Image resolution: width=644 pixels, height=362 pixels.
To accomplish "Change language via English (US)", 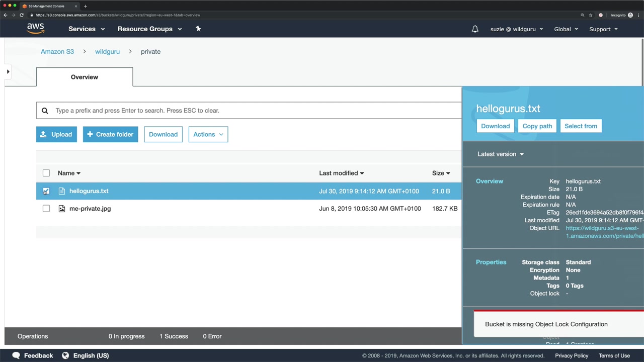I will [91, 355].
